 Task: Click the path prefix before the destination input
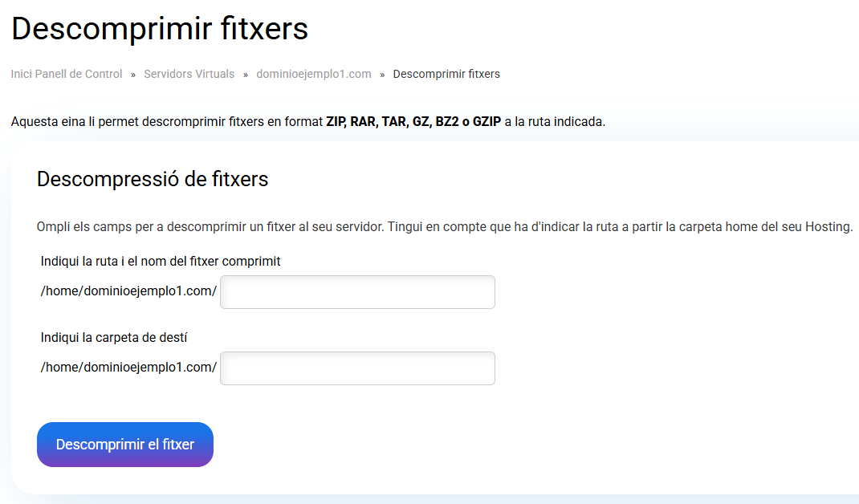click(x=128, y=367)
